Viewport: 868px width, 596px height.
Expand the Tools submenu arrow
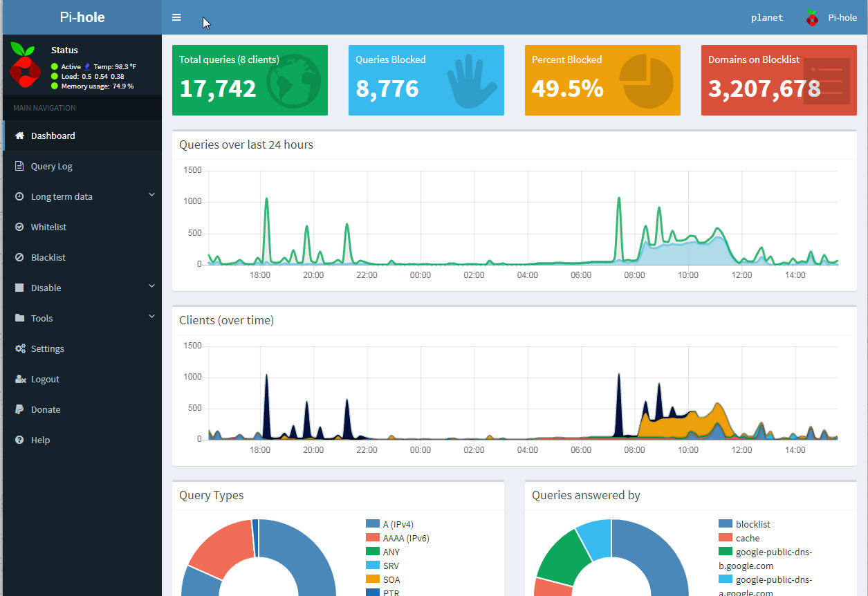pyautogui.click(x=152, y=317)
